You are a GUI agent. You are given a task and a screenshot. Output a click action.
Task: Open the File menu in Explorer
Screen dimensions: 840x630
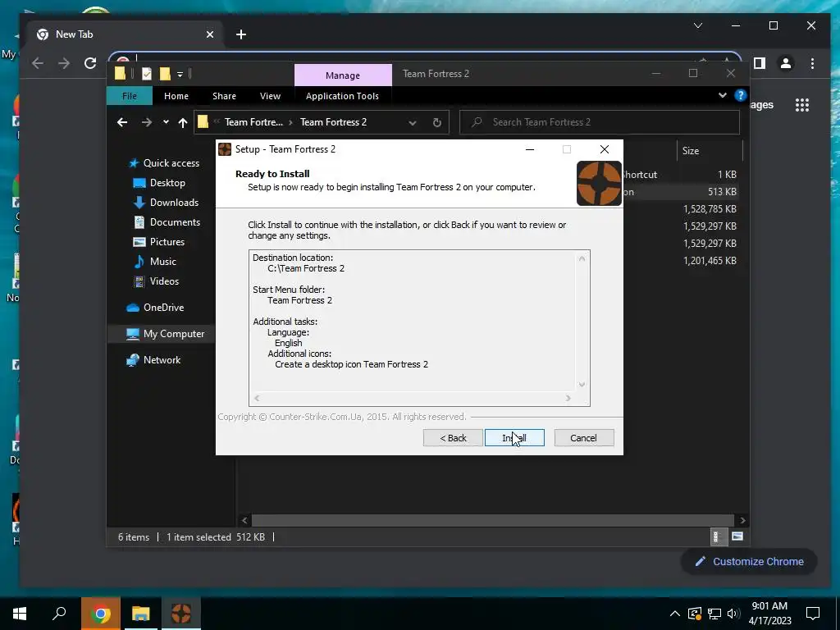[x=129, y=96]
